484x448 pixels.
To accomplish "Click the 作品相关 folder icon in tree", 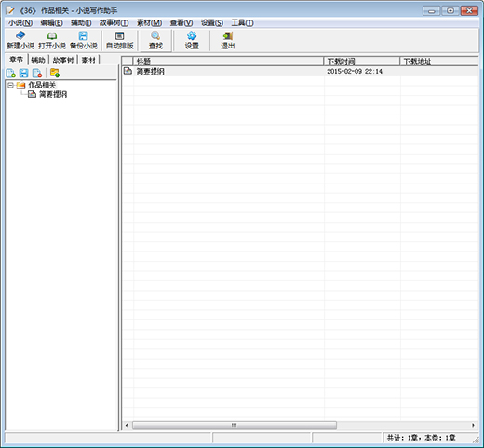I will (20, 85).
